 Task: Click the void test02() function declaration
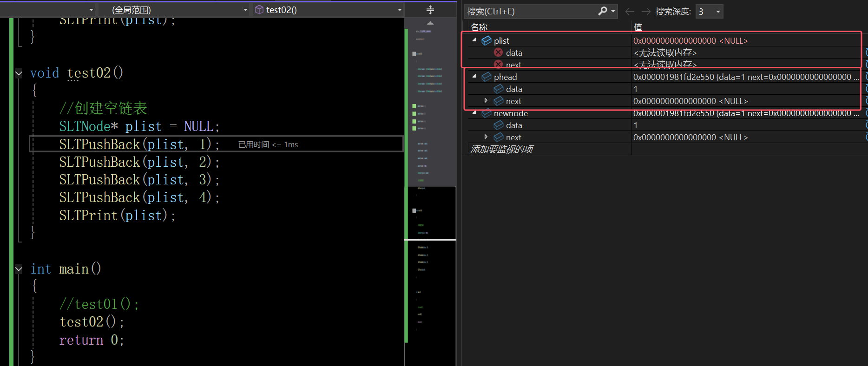[x=77, y=73]
